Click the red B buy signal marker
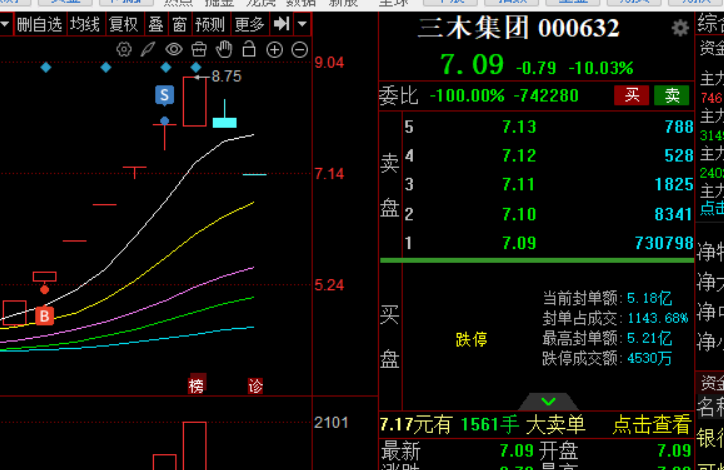 click(x=44, y=316)
